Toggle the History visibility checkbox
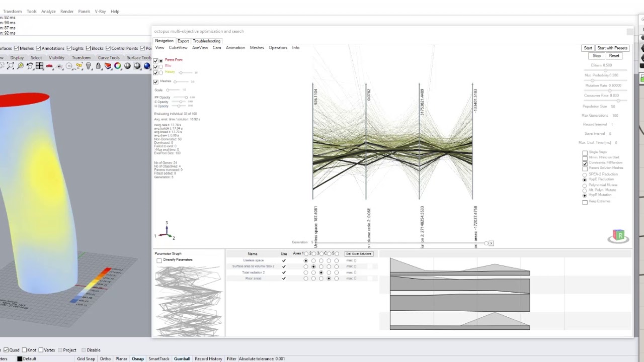644x362 pixels. 155,72
